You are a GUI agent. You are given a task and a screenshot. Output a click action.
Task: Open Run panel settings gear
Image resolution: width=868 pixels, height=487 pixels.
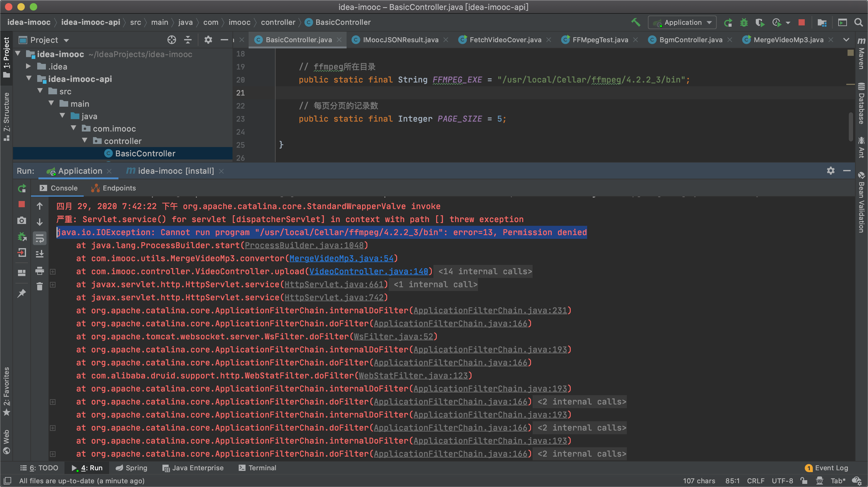830,171
